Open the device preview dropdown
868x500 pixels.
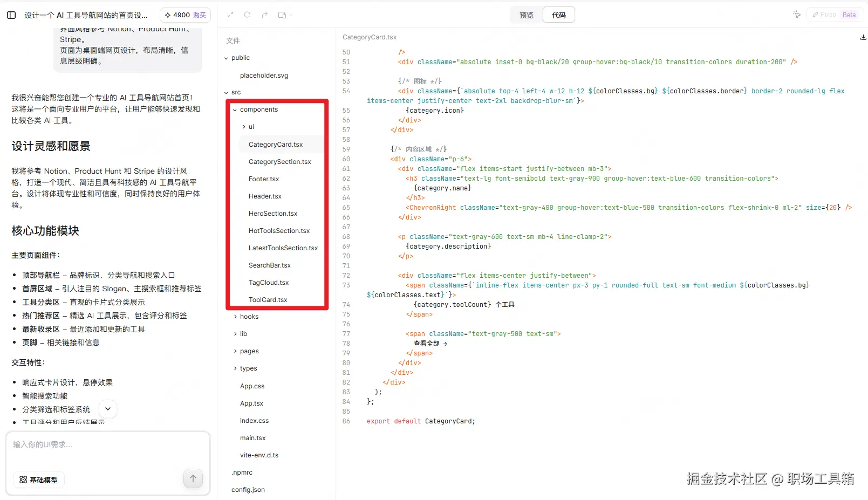(285, 15)
